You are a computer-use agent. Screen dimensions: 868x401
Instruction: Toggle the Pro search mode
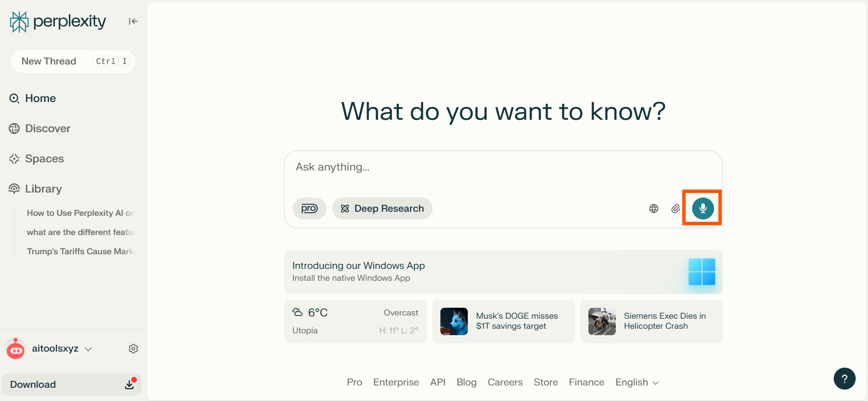pos(309,209)
